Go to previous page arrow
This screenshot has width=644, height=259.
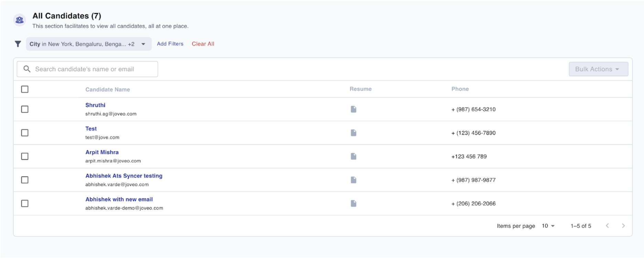pos(607,226)
